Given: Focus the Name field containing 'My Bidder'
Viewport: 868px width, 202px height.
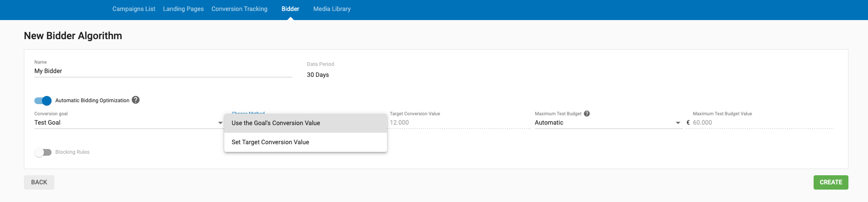Looking at the screenshot, I should (163, 71).
